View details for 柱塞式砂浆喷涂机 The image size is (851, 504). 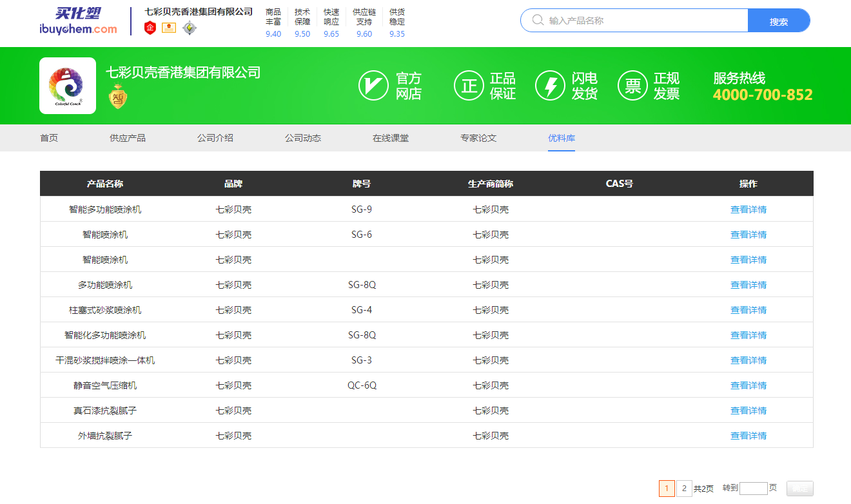coord(748,310)
